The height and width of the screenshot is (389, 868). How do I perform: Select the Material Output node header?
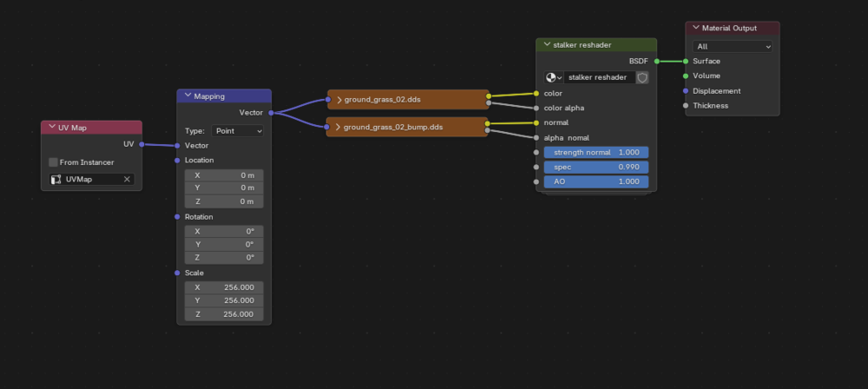coord(732,28)
